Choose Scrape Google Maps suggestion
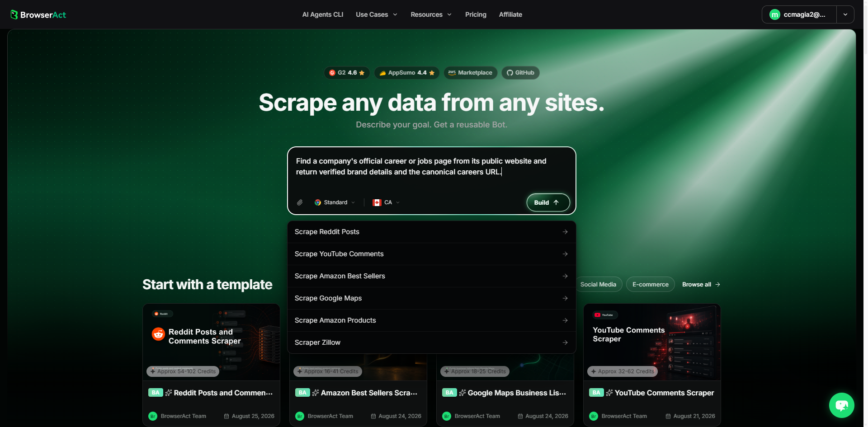The image size is (868, 427). click(431, 298)
